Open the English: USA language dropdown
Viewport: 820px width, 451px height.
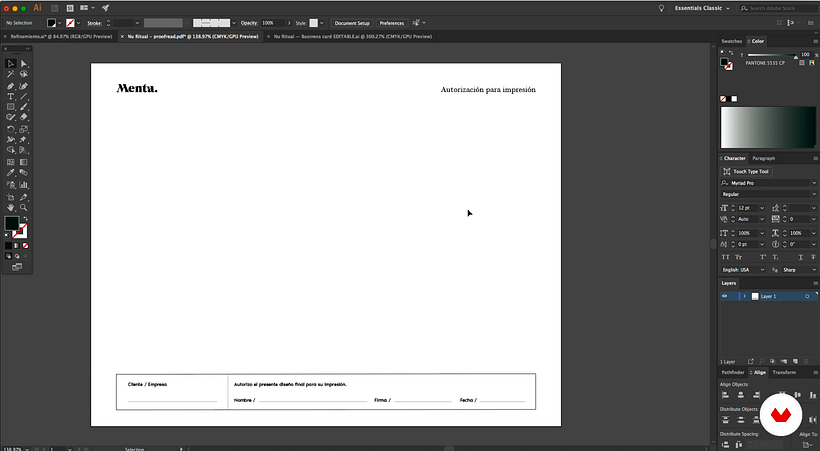(x=762, y=270)
